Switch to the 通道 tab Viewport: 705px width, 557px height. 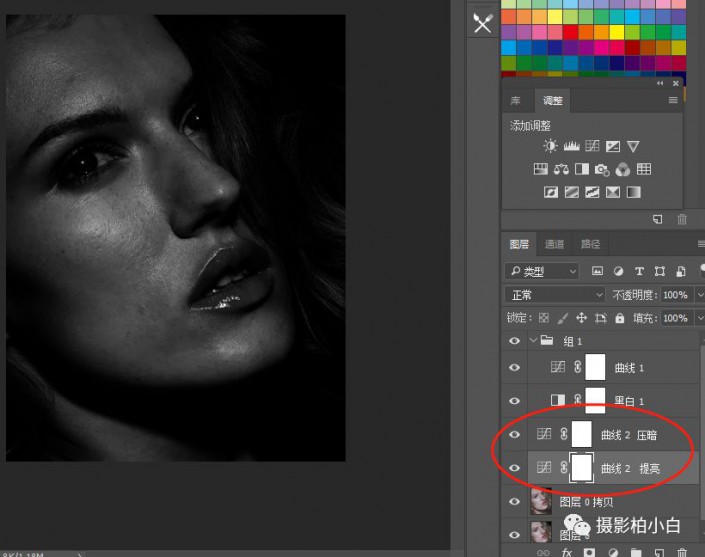[x=554, y=244]
